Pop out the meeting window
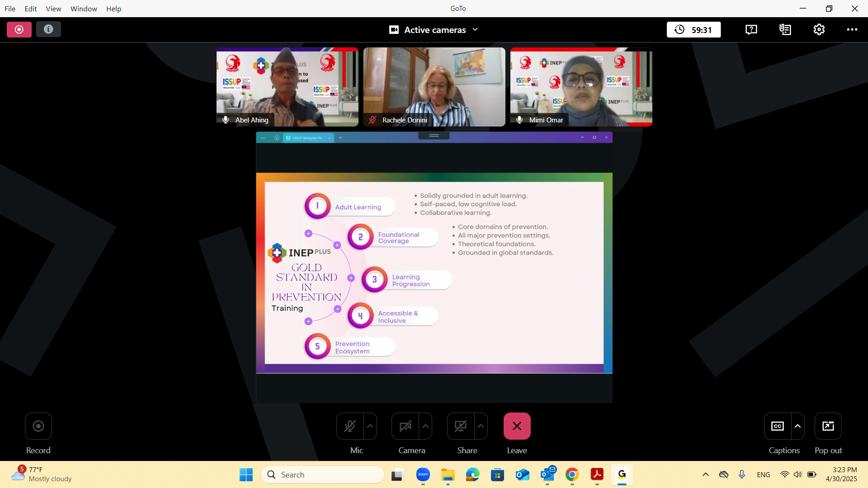 pyautogui.click(x=828, y=426)
